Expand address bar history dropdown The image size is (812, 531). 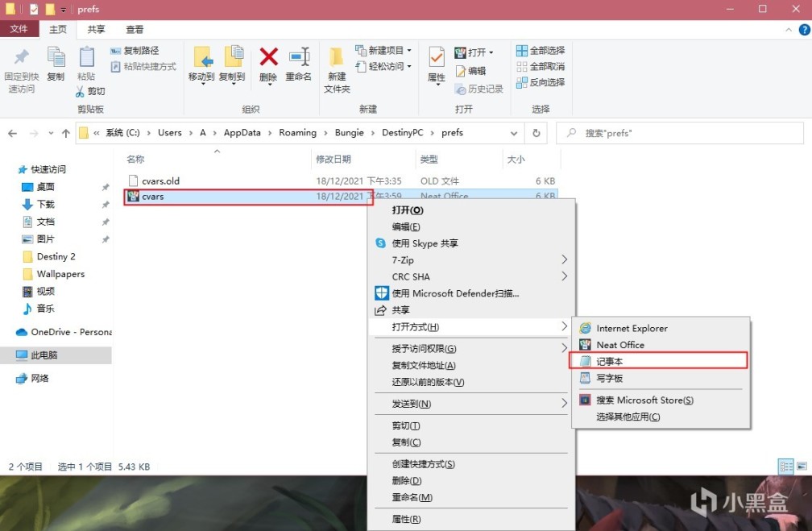tap(514, 133)
